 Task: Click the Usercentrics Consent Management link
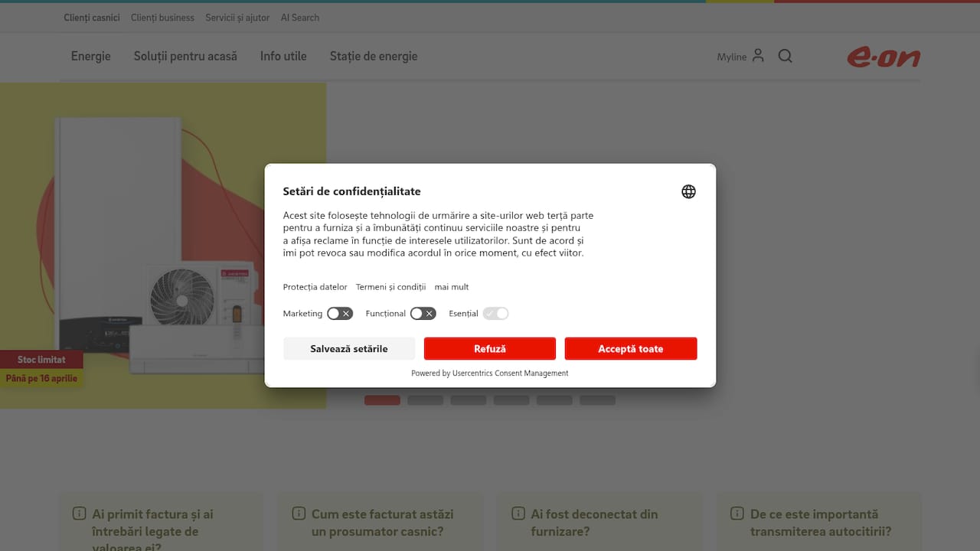click(510, 373)
